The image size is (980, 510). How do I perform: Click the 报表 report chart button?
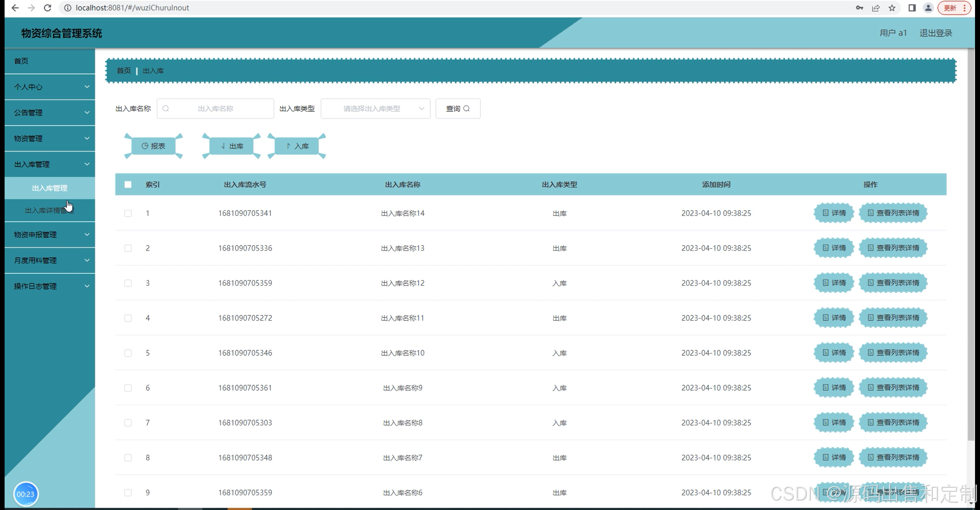pyautogui.click(x=153, y=146)
